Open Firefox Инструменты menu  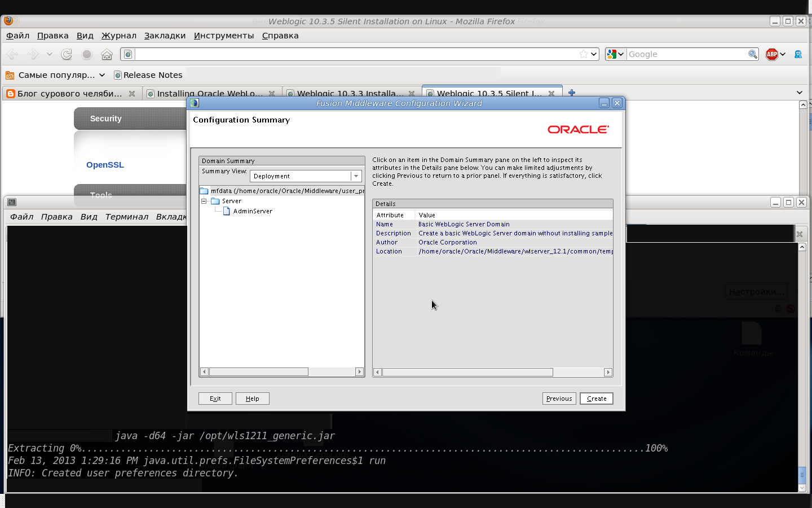click(224, 36)
